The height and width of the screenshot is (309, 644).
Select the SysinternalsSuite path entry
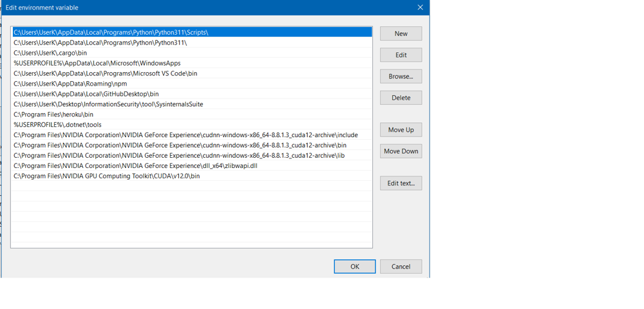(x=192, y=104)
